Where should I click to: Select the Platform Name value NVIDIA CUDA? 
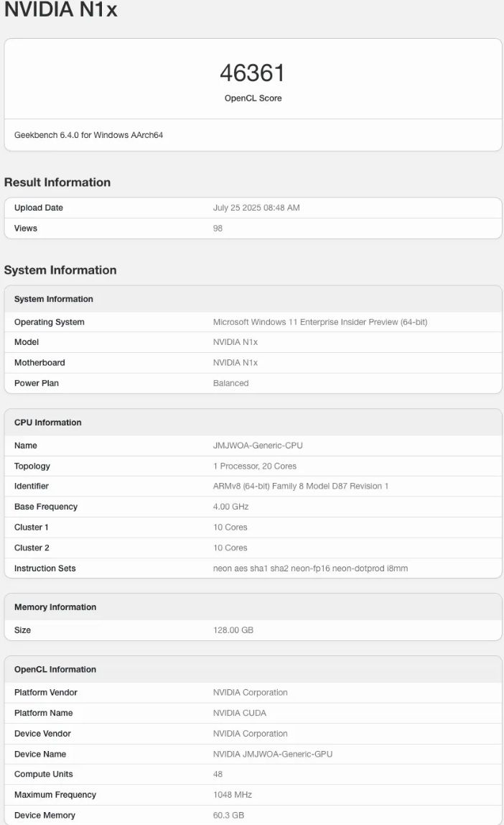click(239, 713)
